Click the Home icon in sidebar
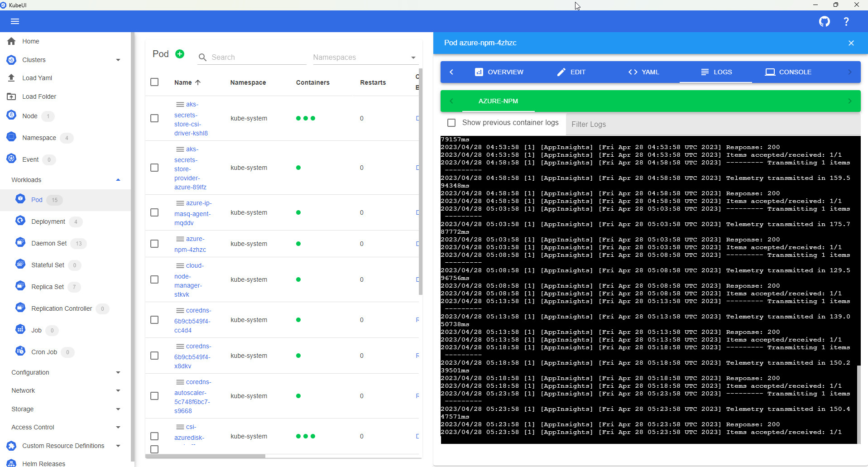 coord(12,41)
